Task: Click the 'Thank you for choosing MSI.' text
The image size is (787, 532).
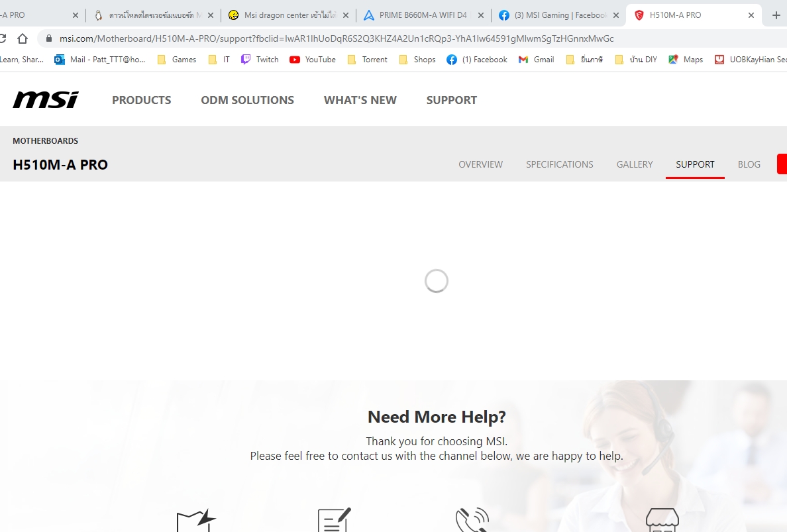Action: coord(437,441)
